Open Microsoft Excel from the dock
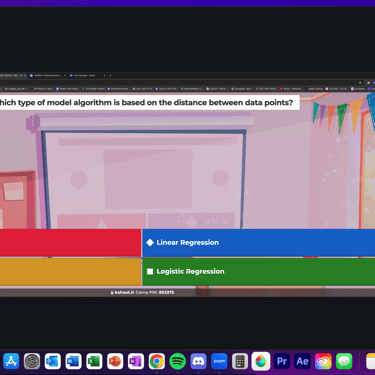This screenshot has width=375, height=375. [x=94, y=361]
